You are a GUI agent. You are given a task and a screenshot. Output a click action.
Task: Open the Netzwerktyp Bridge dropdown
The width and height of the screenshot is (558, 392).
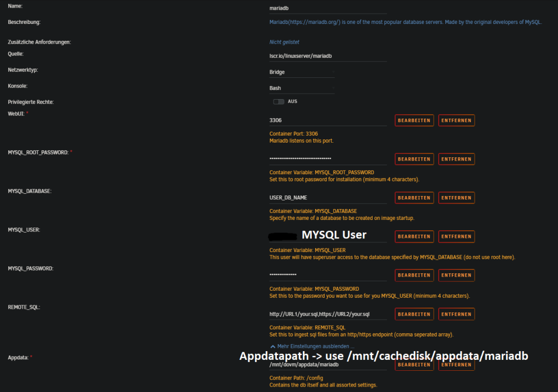tap(302, 72)
